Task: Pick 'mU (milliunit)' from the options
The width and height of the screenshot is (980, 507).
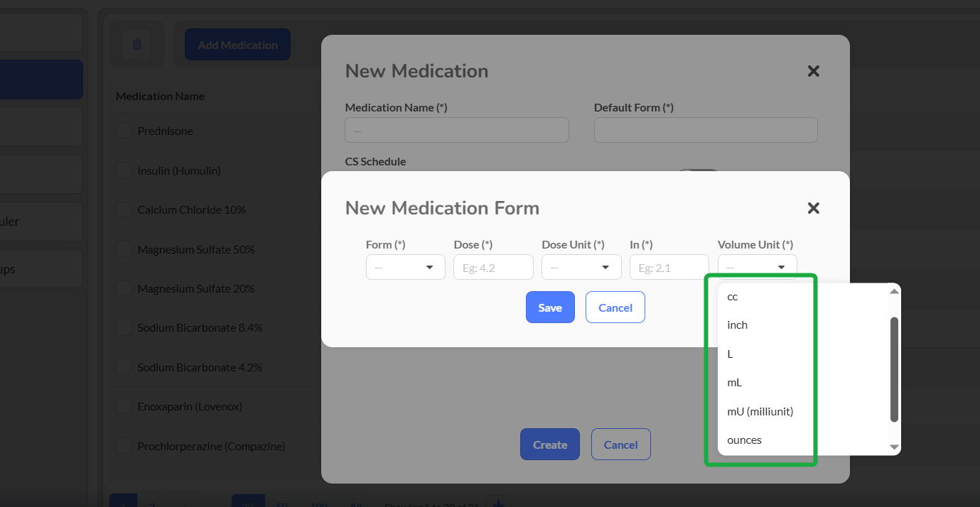Action: 760,412
